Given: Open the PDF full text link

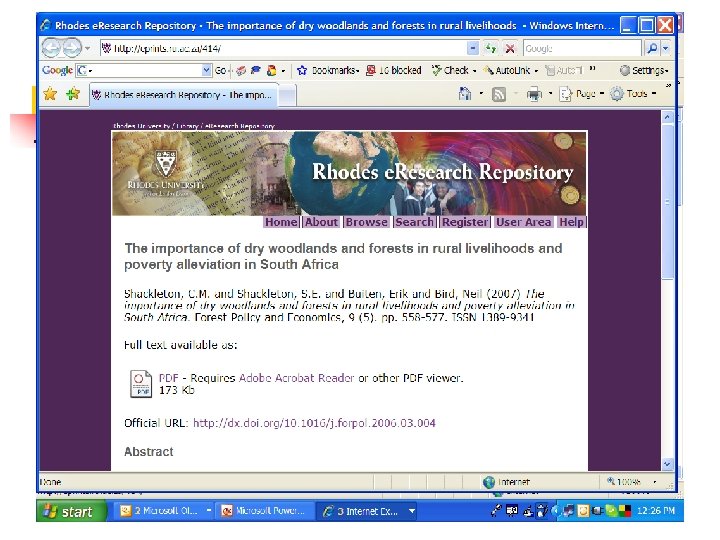Looking at the screenshot, I should tap(168, 378).
